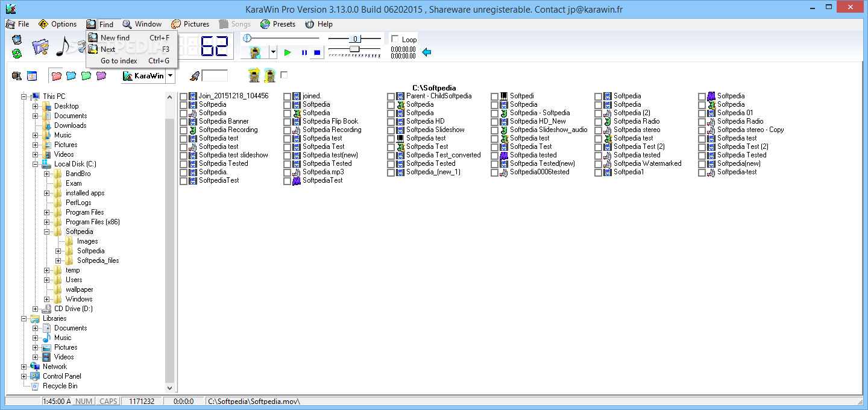Open the KaraWin dropdown arrow
Image resolution: width=868 pixels, height=410 pixels.
[171, 76]
